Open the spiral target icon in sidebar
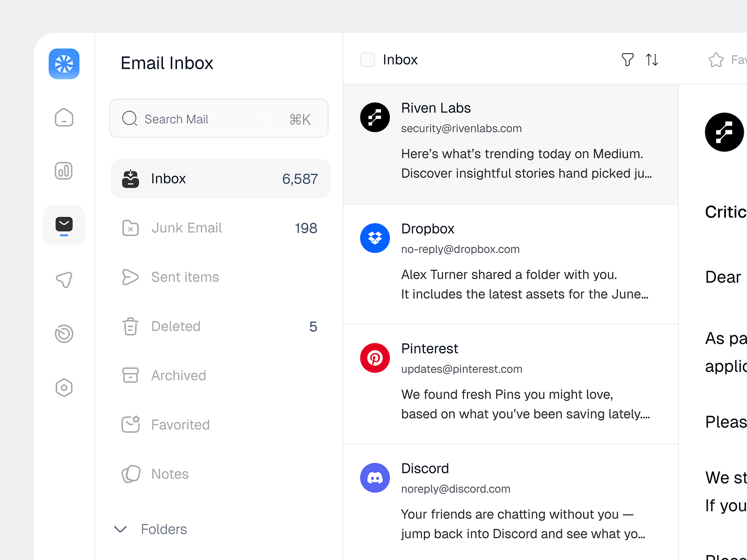 tap(64, 333)
